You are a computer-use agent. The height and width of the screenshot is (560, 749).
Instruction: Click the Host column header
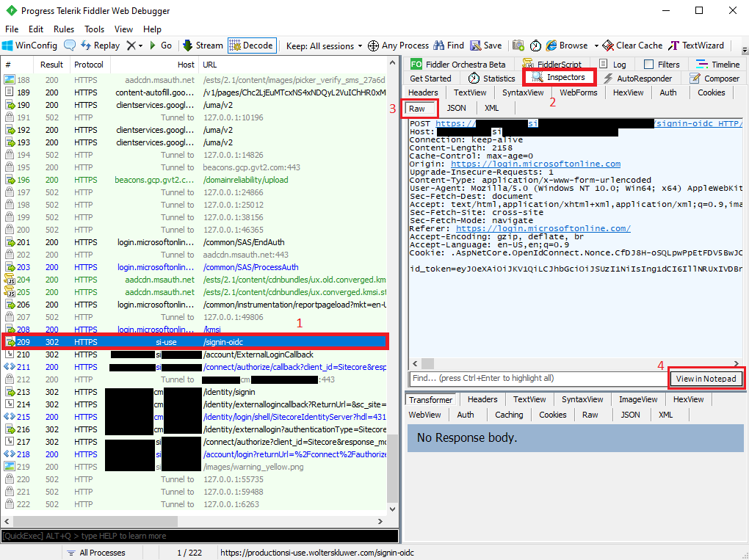[155, 65]
